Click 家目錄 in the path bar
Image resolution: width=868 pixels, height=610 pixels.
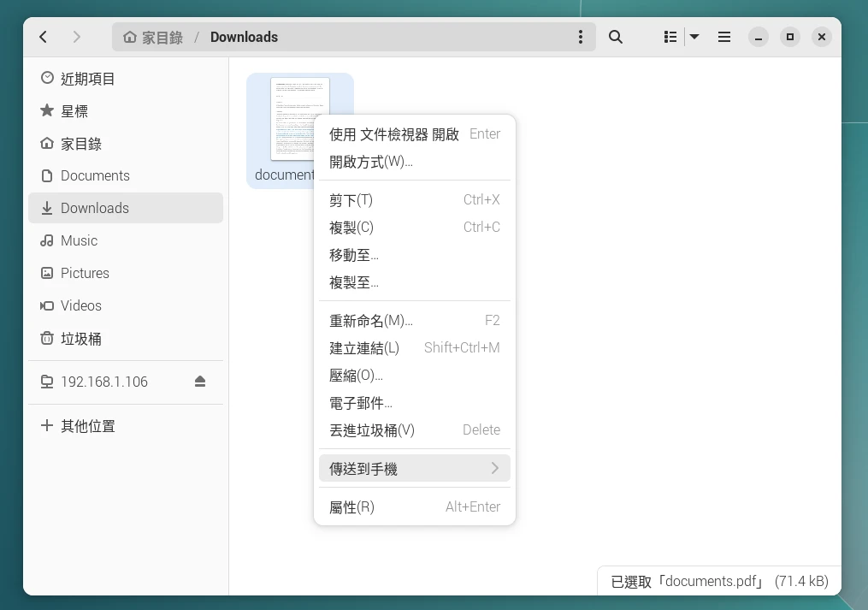(x=154, y=37)
